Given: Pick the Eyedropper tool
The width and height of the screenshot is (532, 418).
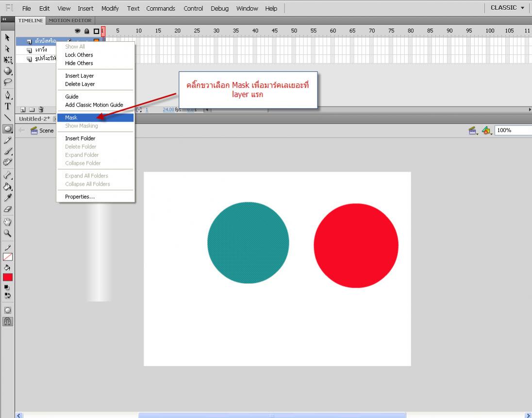Looking at the screenshot, I should click(7, 198).
